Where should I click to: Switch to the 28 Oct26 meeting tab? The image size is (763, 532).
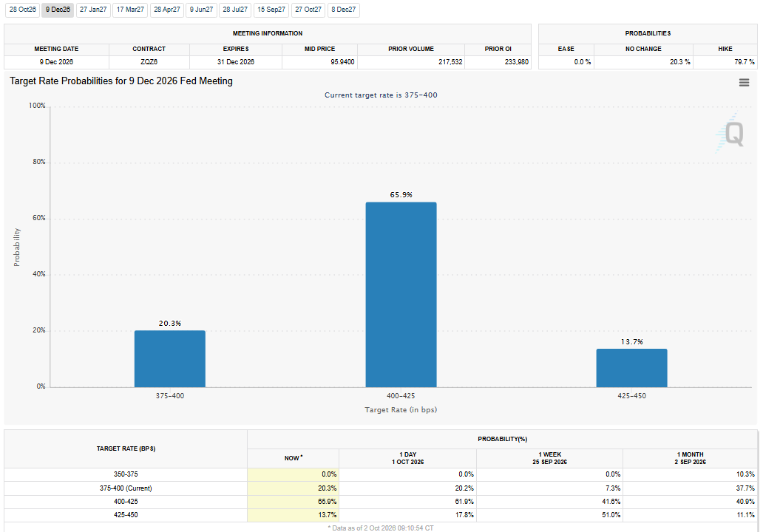click(x=22, y=10)
